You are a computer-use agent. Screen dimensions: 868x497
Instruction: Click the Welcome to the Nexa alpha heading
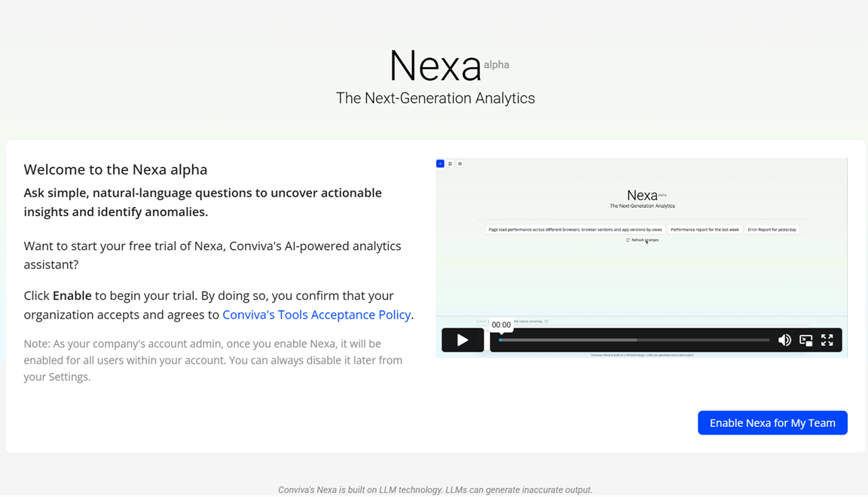pos(115,169)
